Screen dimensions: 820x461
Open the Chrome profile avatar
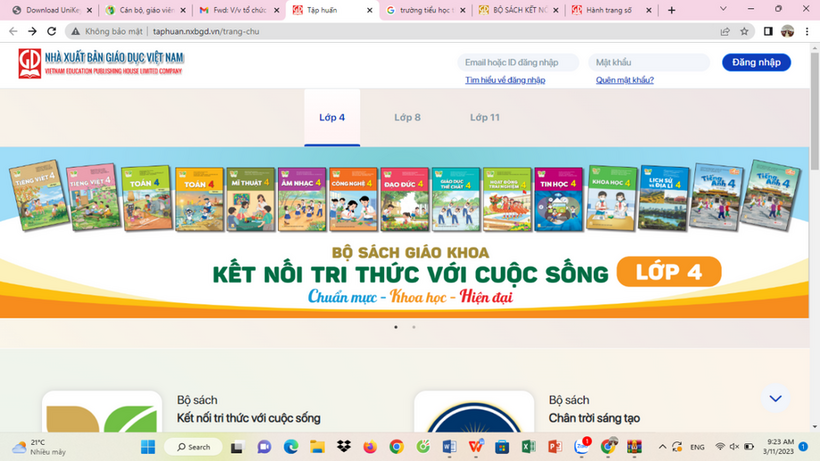click(788, 31)
